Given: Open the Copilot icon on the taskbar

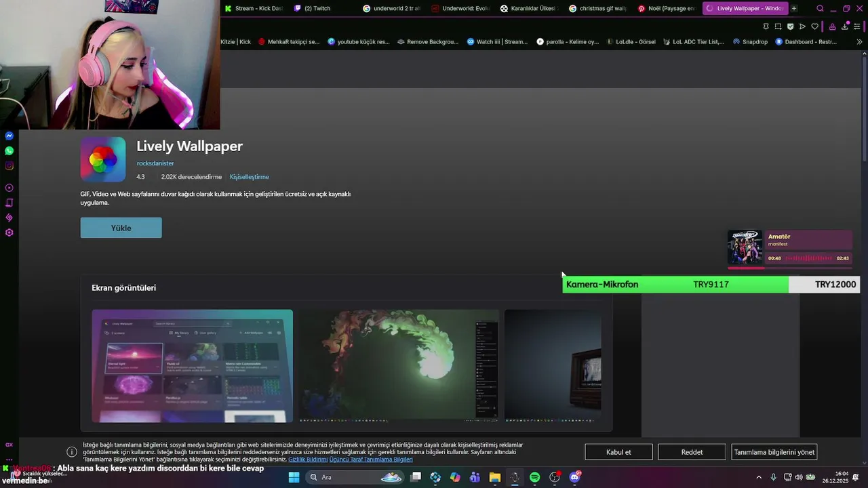Looking at the screenshot, I should 455,477.
